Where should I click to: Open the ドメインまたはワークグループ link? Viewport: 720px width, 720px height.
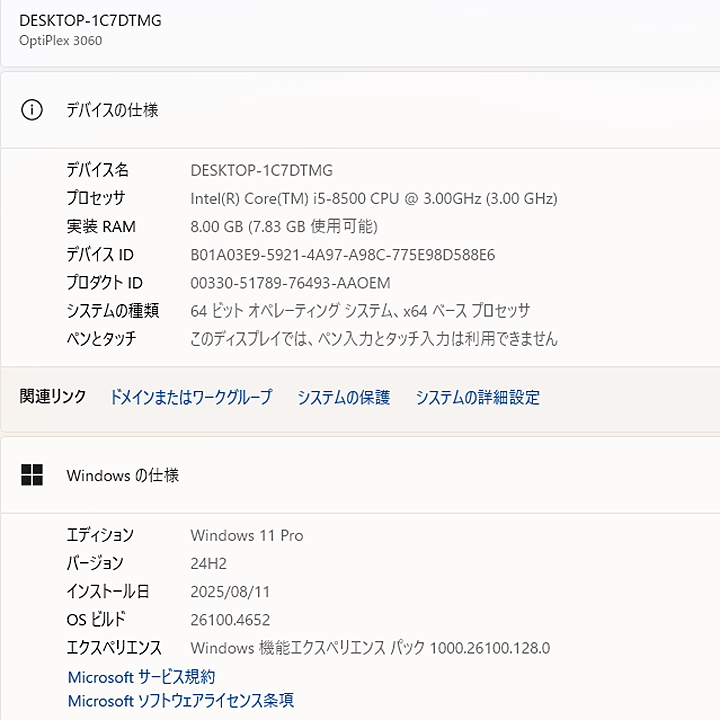[190, 397]
